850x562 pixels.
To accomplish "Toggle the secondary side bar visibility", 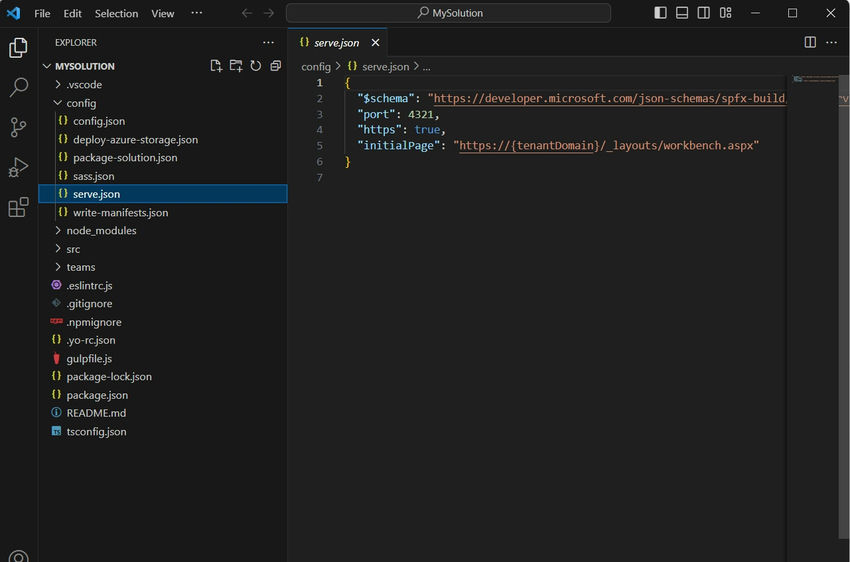I will pos(704,13).
